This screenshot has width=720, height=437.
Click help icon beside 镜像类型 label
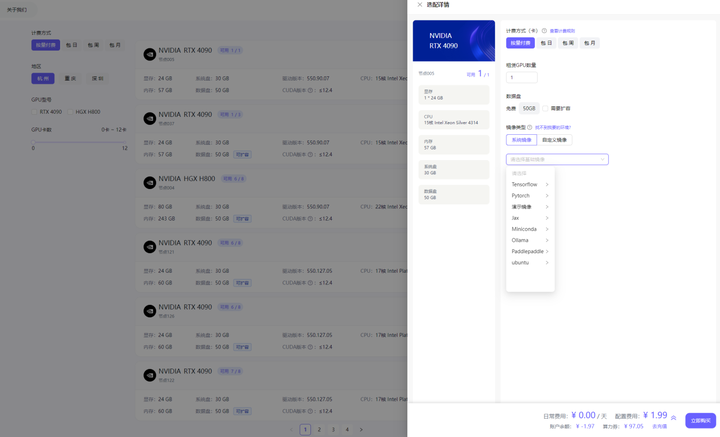(x=529, y=127)
